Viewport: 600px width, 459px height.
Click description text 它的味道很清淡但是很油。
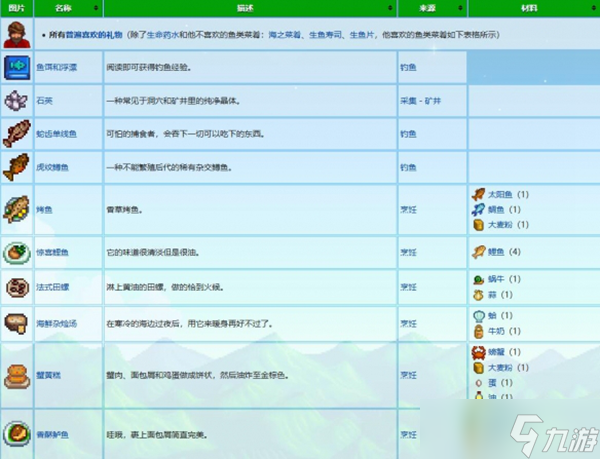point(153,252)
